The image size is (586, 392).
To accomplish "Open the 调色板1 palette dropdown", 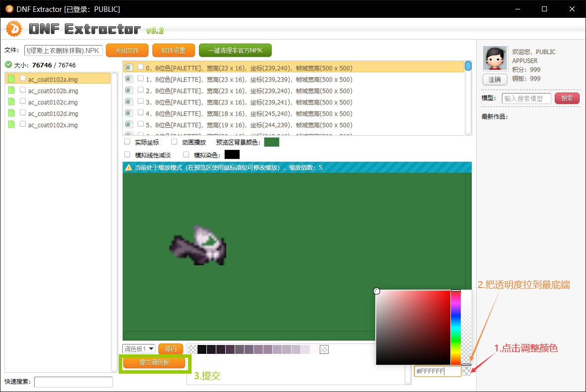I will (x=139, y=348).
